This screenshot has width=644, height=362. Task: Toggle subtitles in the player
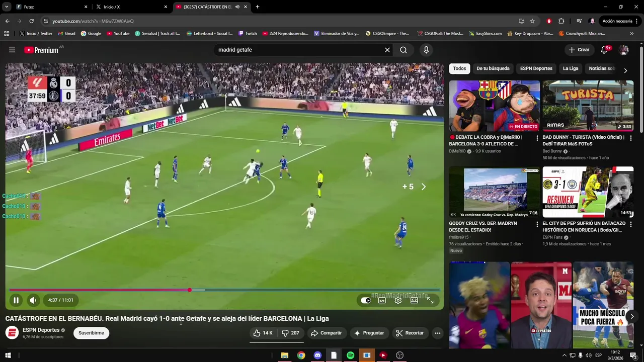coord(382,300)
